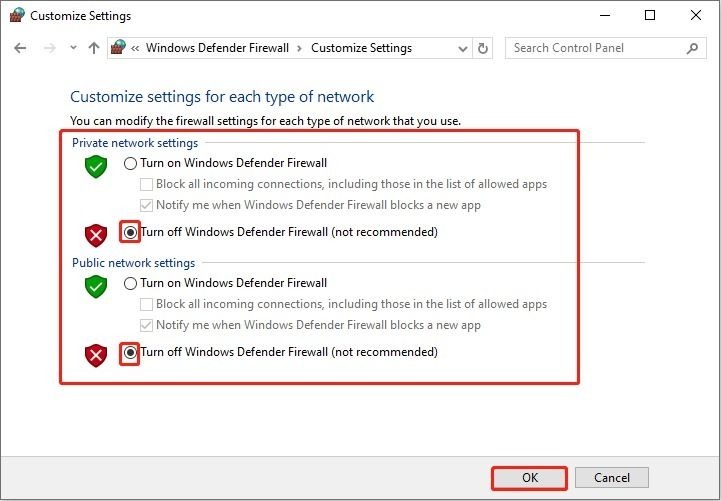Viewport: 721px width, 501px height.
Task: Select Turn on Firewall for Public network
Action: click(130, 283)
